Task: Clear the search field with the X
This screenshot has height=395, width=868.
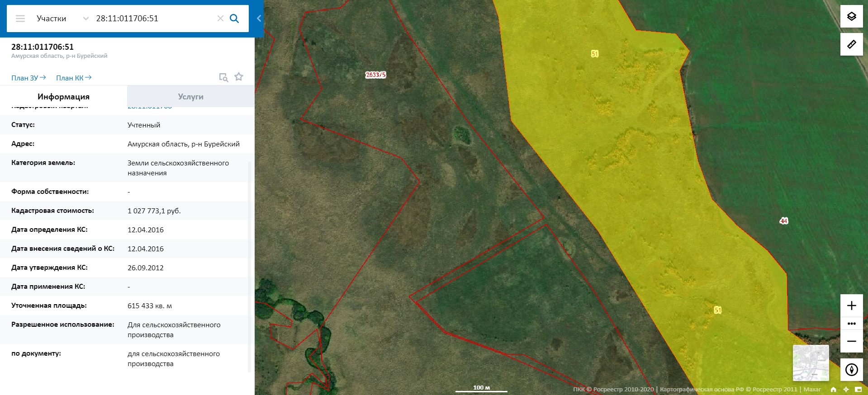Action: pyautogui.click(x=220, y=19)
